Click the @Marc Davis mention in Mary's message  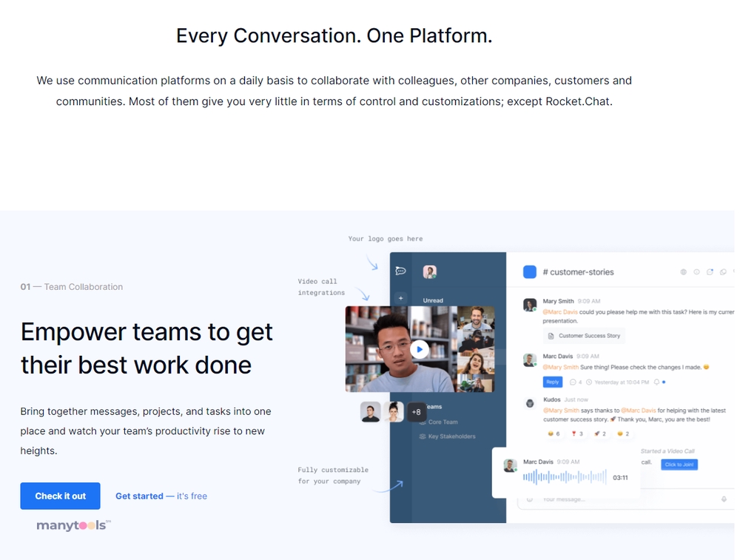[x=560, y=312]
